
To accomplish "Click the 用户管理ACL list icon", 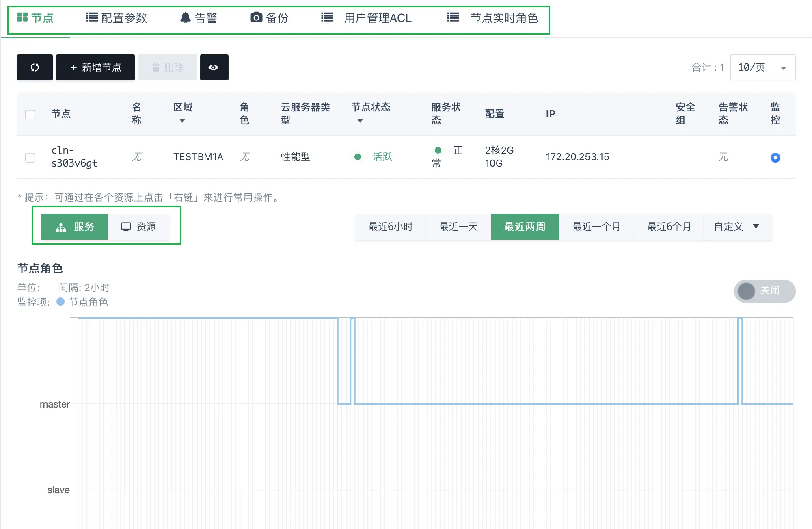I will pos(327,17).
